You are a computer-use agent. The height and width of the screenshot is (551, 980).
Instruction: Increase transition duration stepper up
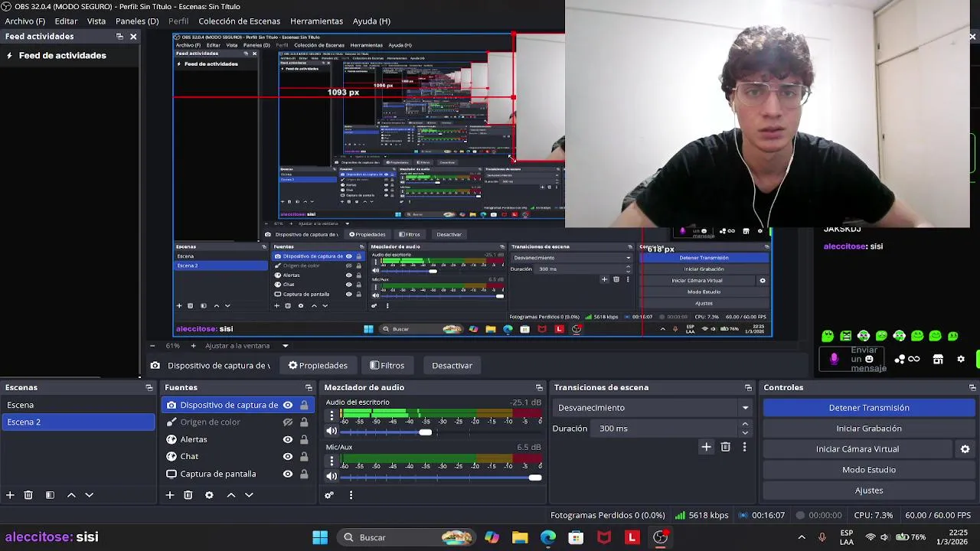click(745, 424)
